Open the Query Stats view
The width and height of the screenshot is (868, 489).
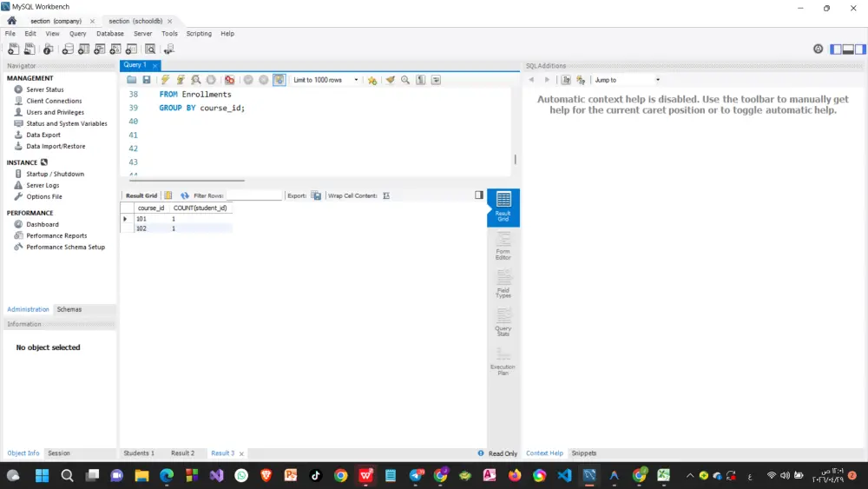point(503,322)
